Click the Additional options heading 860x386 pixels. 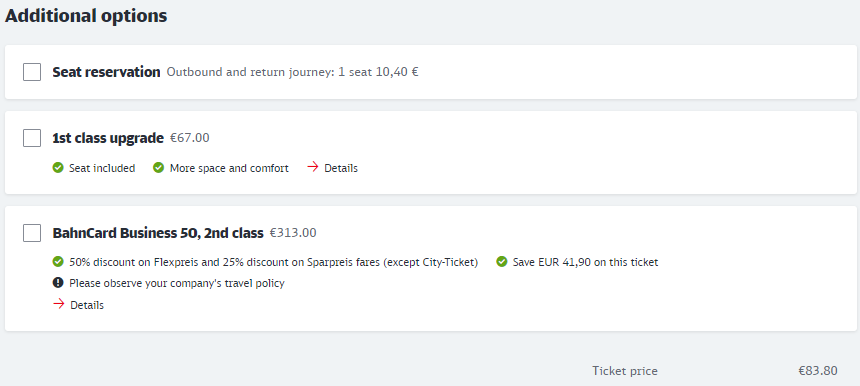tap(86, 16)
